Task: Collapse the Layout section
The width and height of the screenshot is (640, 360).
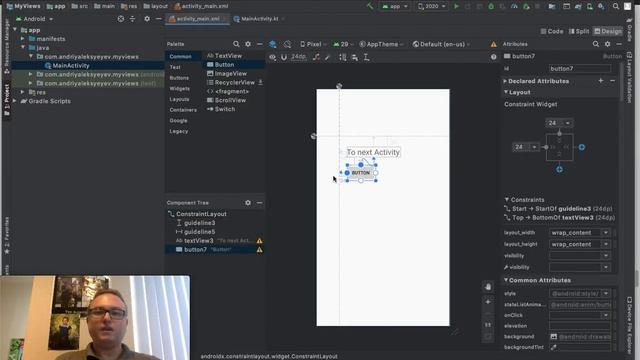Action: click(506, 92)
